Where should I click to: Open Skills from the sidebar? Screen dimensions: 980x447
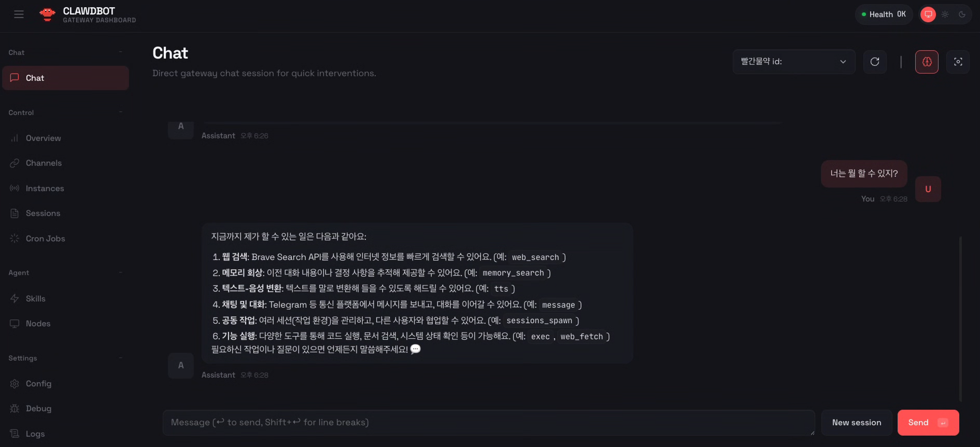[x=35, y=298]
